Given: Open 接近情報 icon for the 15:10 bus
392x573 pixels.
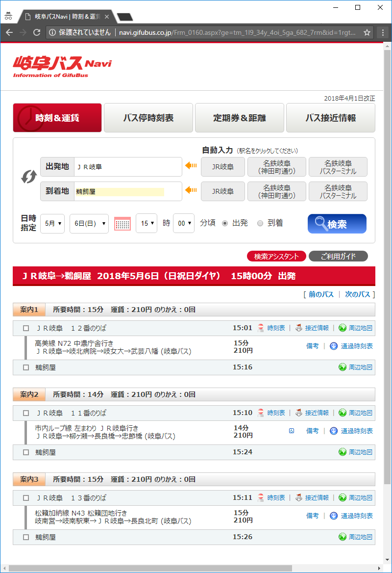Looking at the screenshot, I should [x=299, y=413].
